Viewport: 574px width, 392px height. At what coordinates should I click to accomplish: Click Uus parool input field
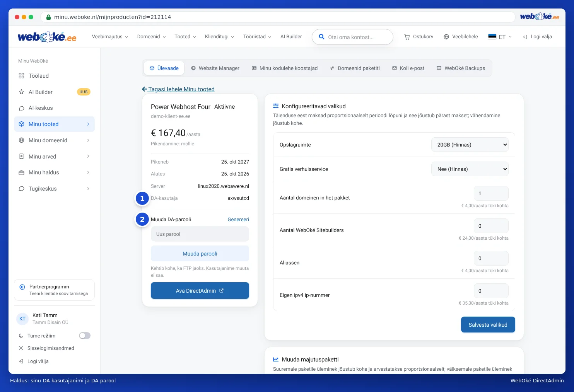[200, 234]
